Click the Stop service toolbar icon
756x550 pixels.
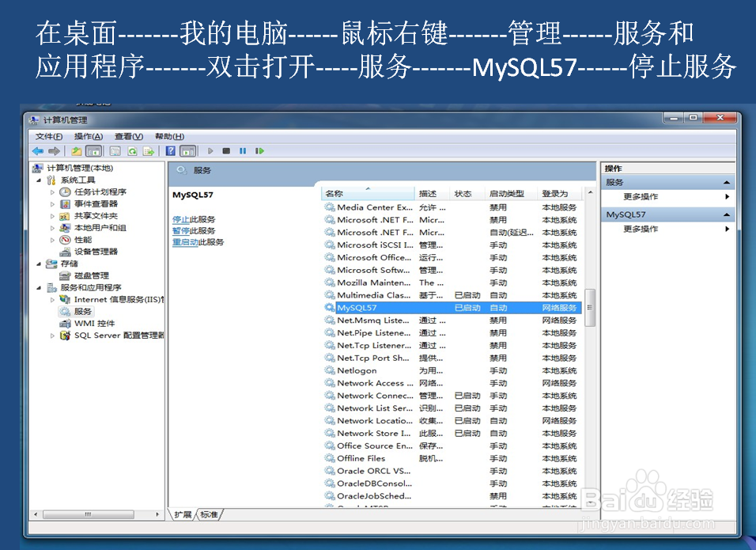[x=227, y=150]
